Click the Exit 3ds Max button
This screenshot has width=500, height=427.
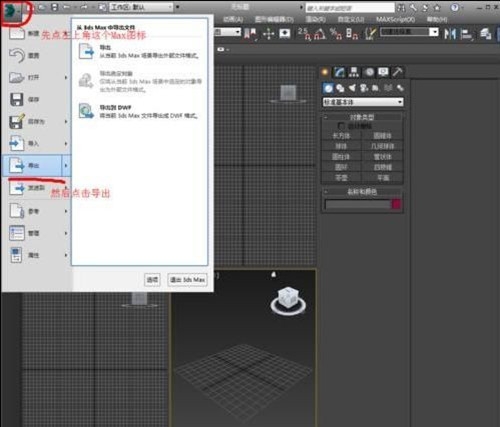click(187, 280)
